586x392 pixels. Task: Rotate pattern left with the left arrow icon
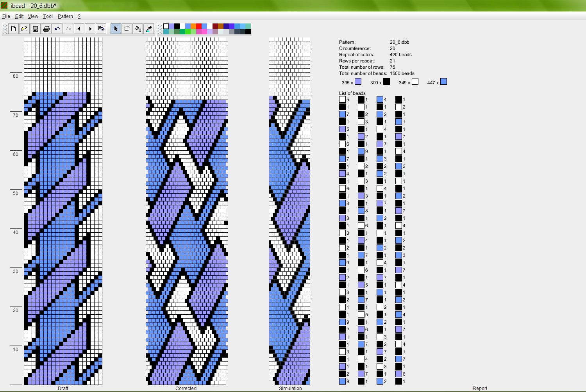click(x=79, y=29)
